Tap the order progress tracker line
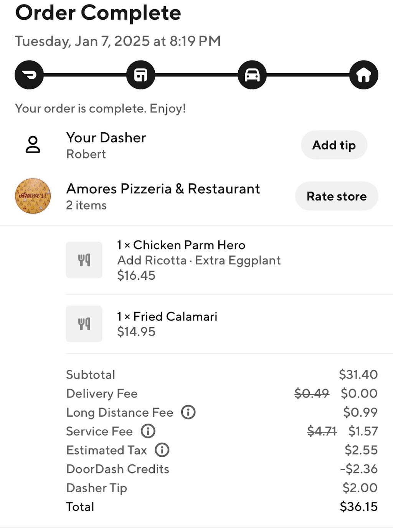The height and width of the screenshot is (532, 393). (x=196, y=75)
